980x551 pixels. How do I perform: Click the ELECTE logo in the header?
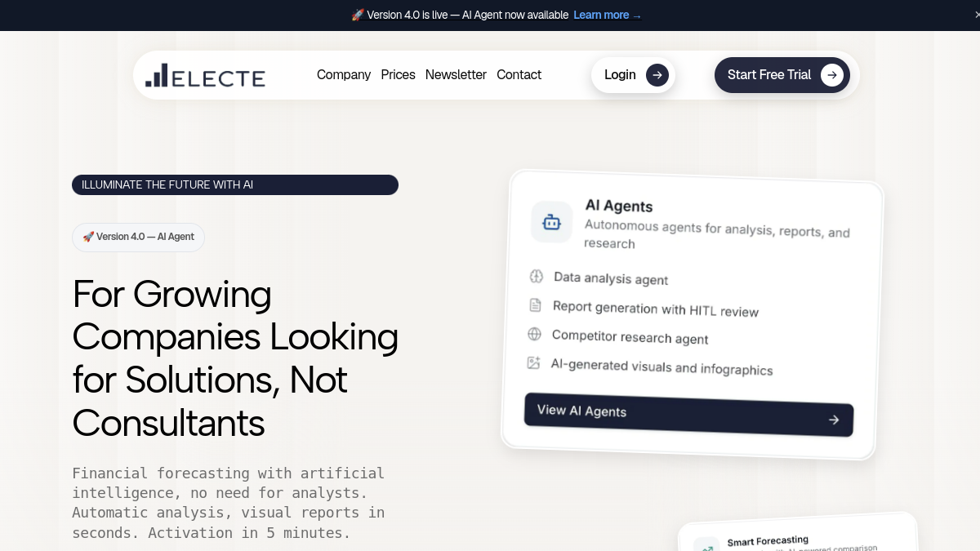(205, 75)
